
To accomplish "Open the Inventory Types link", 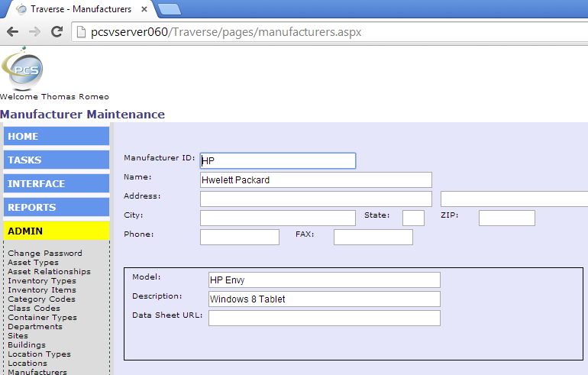I will (x=42, y=281).
